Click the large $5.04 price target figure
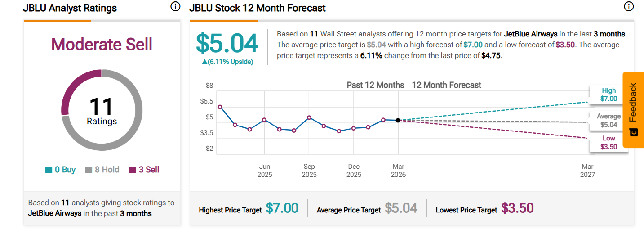Viewport: 644px width, 239px height. pos(227,43)
